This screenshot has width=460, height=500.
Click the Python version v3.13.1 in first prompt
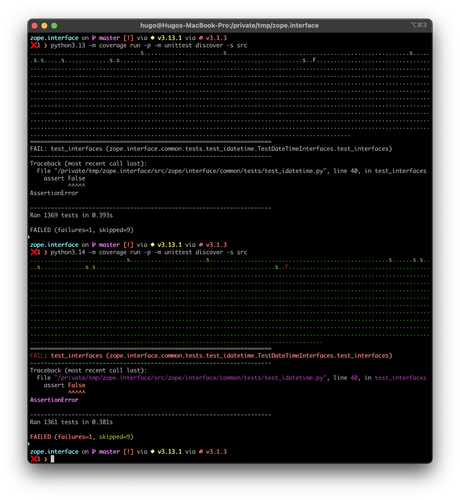tap(169, 38)
